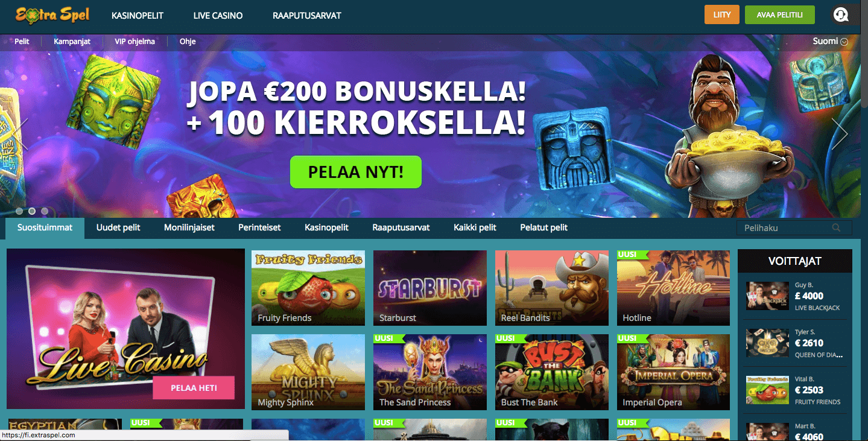Click the search magnifier icon in Pelihaku
Screen dimensions: 868x441
(836, 227)
